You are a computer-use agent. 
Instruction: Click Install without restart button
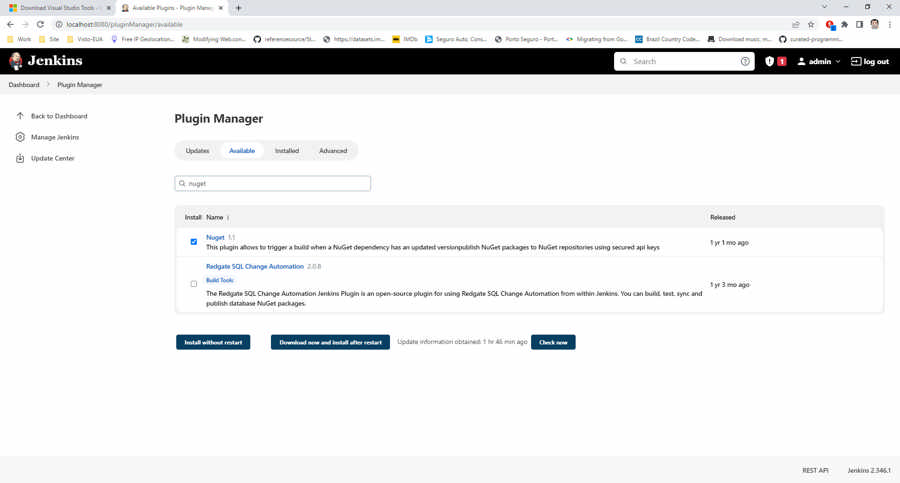213,342
